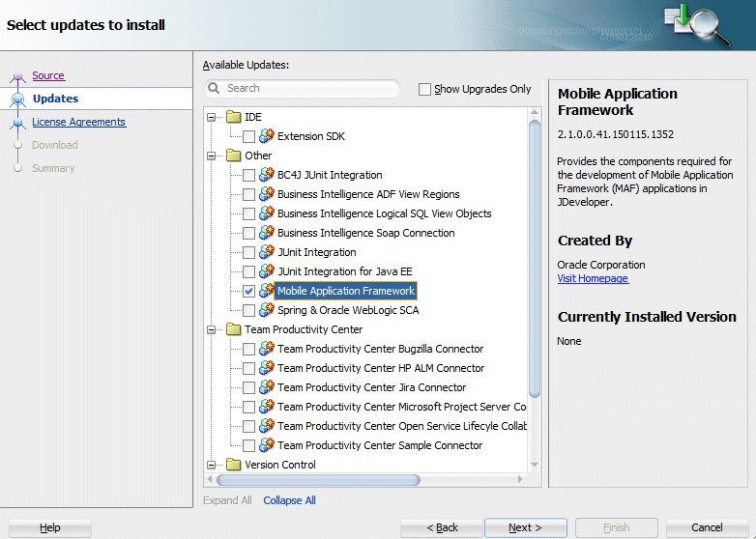Click the Spring & Oracle WebLogic SCA icon
This screenshot has width=756, height=539.
click(x=267, y=310)
